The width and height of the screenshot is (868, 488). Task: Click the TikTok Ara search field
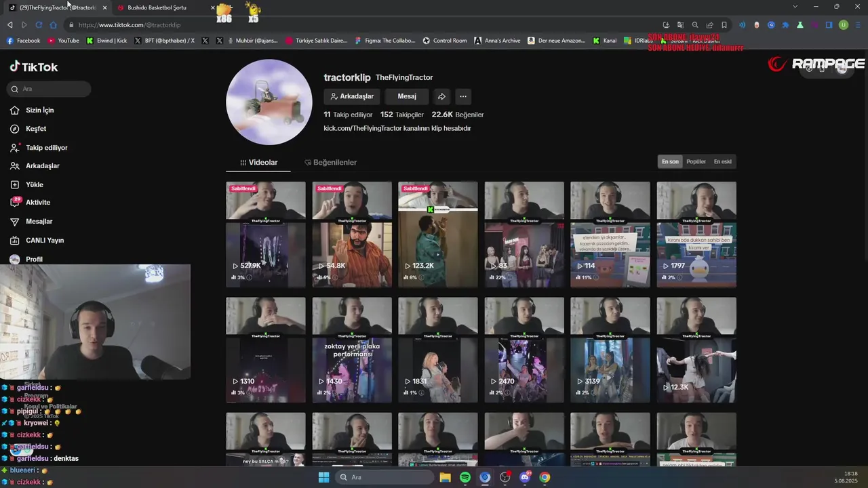click(x=49, y=89)
